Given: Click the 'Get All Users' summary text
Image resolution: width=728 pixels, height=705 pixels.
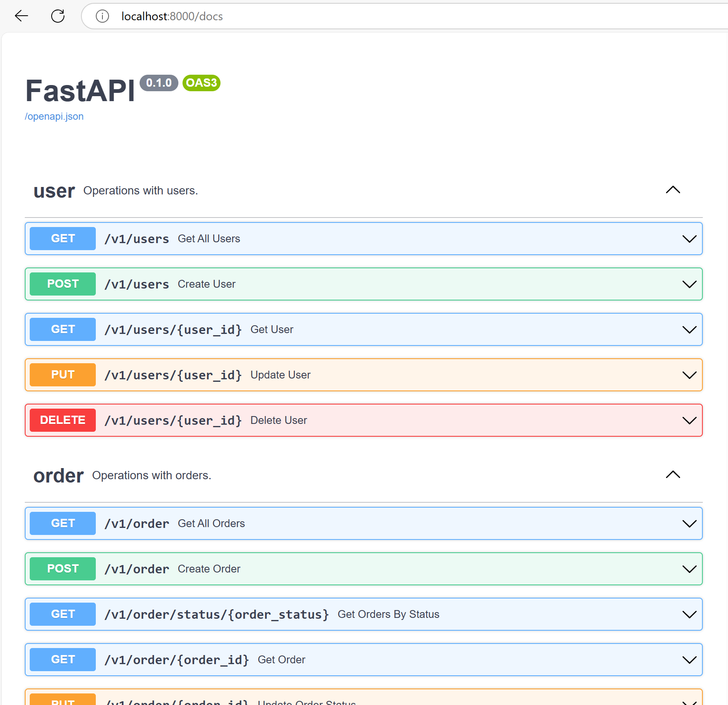Looking at the screenshot, I should click(x=209, y=239).
